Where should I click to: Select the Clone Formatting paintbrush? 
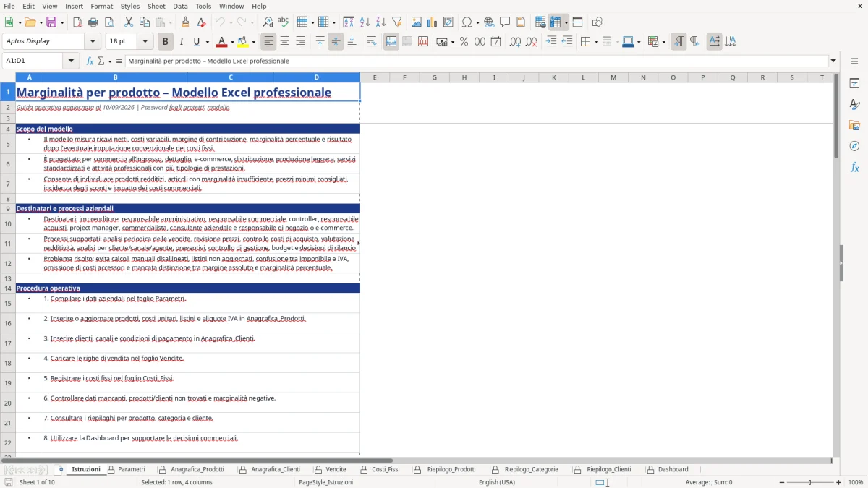[x=185, y=22]
